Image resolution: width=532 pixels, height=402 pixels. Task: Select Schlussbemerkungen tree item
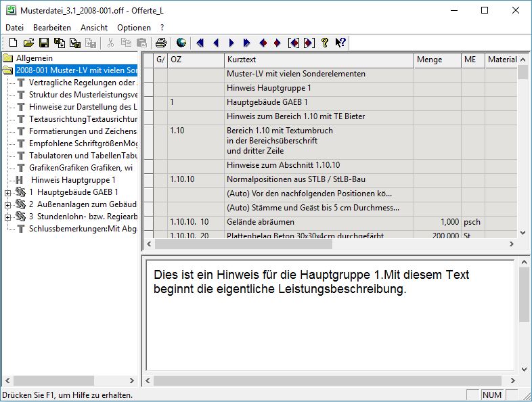coord(83,229)
